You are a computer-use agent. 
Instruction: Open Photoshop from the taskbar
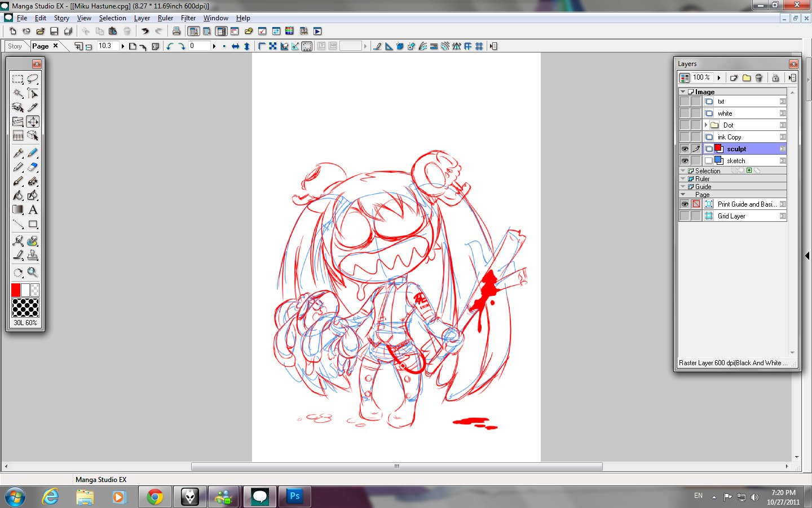click(295, 497)
